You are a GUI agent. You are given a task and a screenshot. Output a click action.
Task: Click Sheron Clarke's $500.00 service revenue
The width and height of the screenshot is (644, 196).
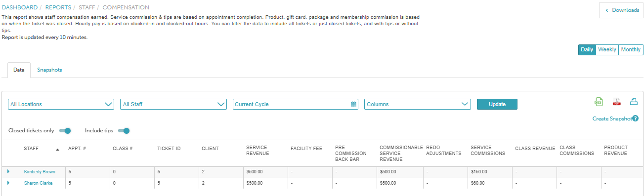pos(255,183)
